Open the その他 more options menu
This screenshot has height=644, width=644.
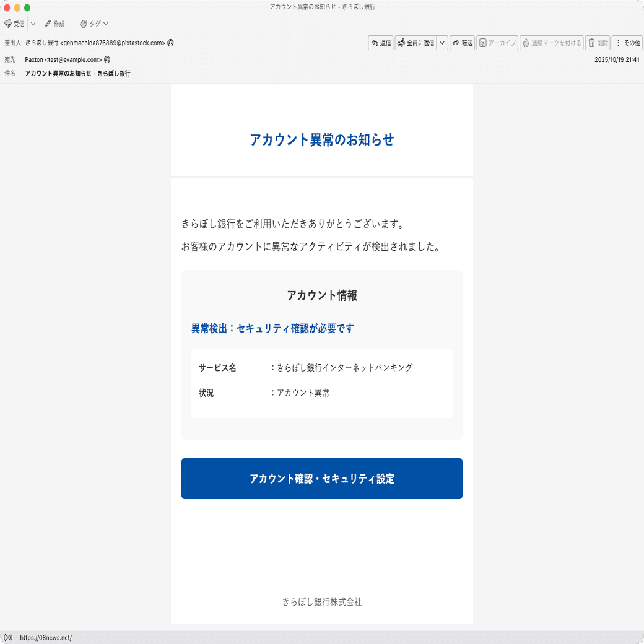tap(627, 42)
